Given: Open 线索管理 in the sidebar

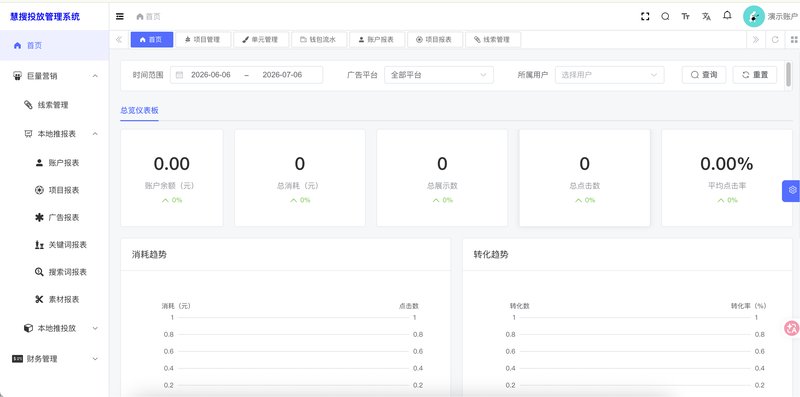Looking at the screenshot, I should point(54,105).
